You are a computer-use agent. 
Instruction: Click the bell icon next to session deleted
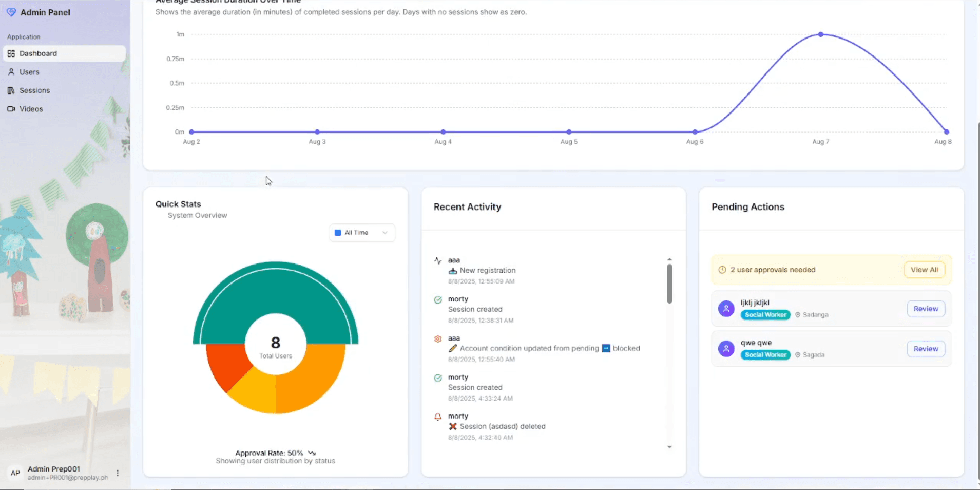tap(438, 417)
